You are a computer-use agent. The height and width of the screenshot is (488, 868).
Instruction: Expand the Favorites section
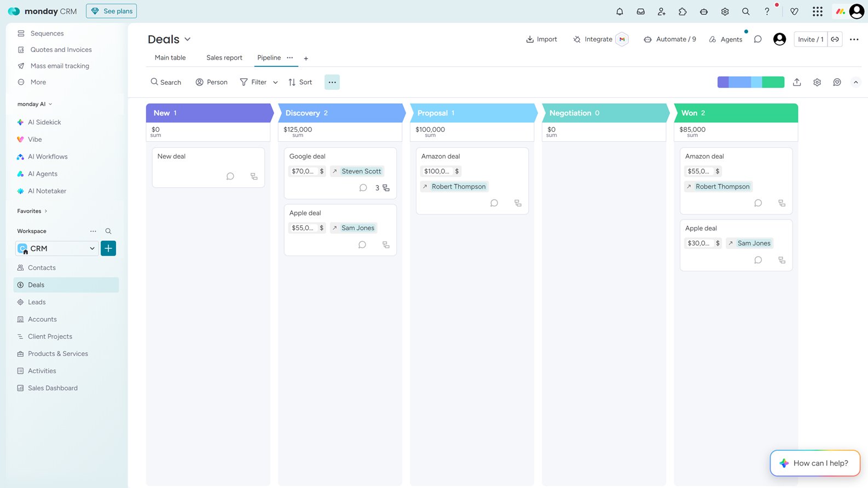(x=32, y=211)
